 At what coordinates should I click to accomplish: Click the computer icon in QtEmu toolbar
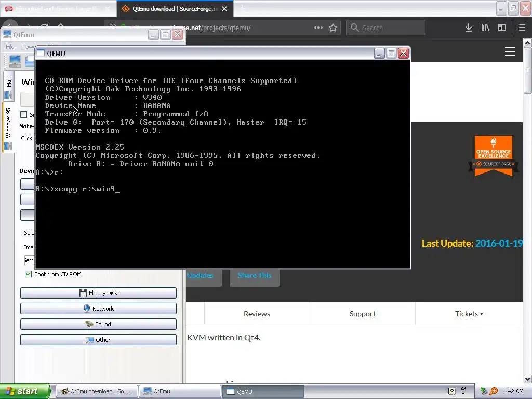click(15, 61)
